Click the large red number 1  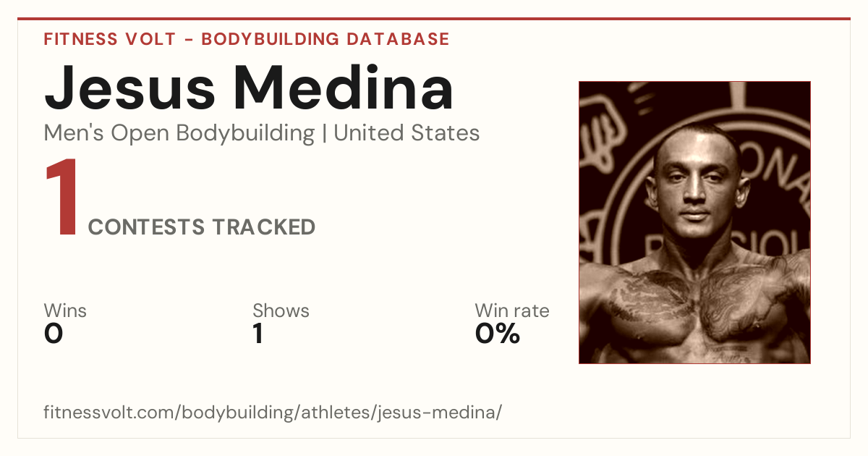pos(62,198)
